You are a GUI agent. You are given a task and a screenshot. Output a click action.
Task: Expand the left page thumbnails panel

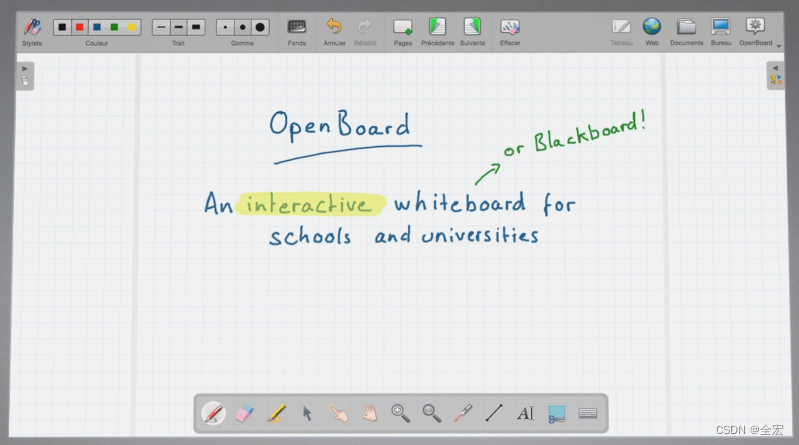(x=24, y=76)
